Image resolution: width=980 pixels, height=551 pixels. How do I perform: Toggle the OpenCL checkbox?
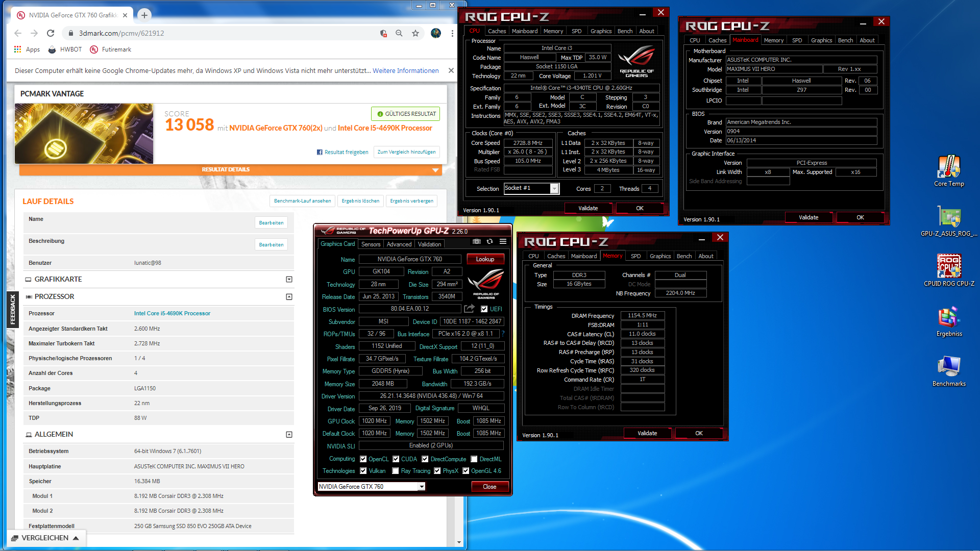click(363, 459)
